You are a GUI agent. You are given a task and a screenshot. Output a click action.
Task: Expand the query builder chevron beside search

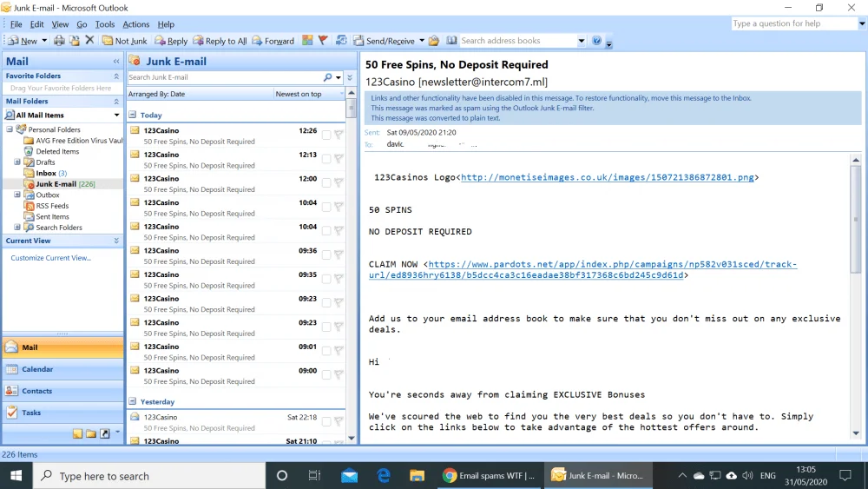(350, 77)
